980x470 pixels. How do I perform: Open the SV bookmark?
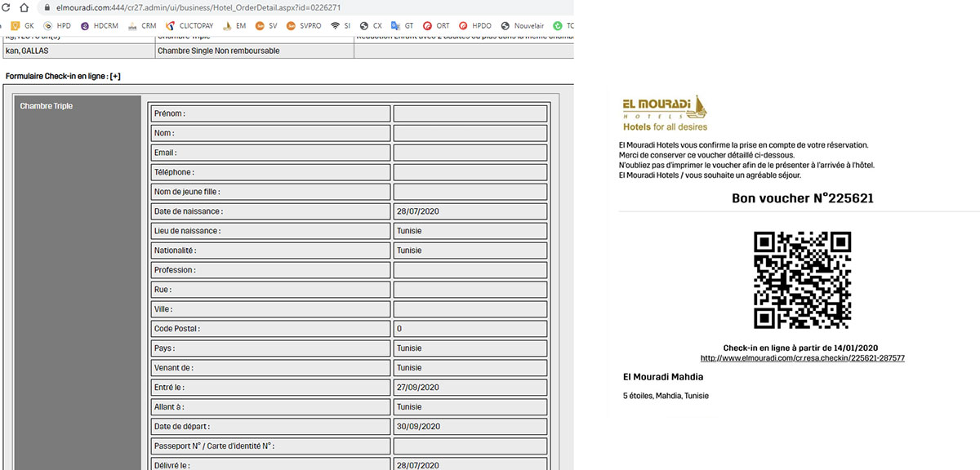266,26
